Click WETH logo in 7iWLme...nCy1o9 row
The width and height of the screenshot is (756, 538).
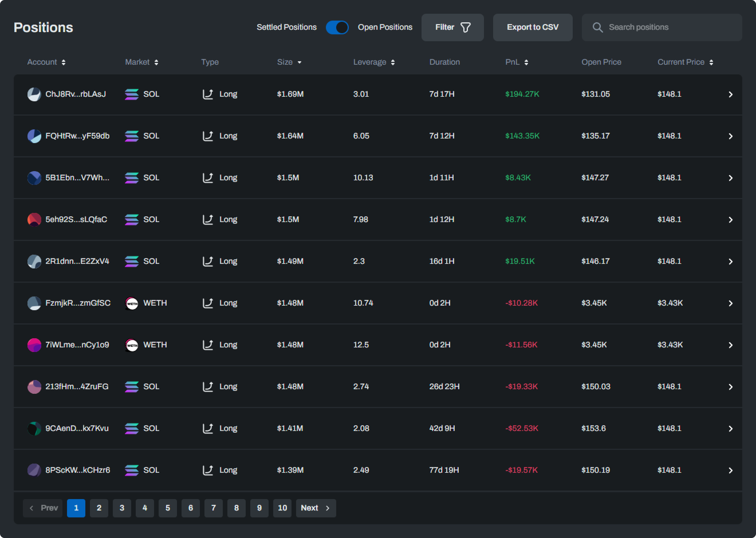[x=132, y=345]
